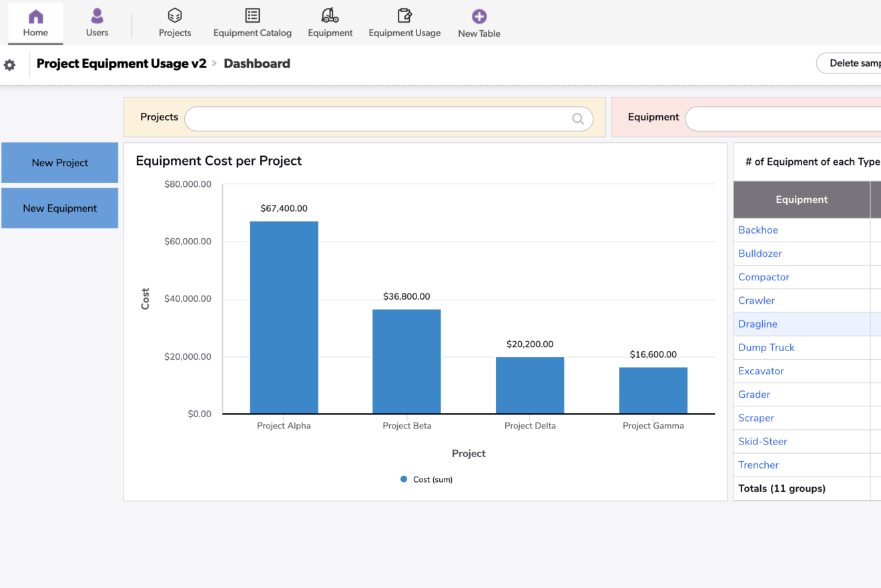881x588 pixels.
Task: Click the New Equipment button
Action: 60,208
